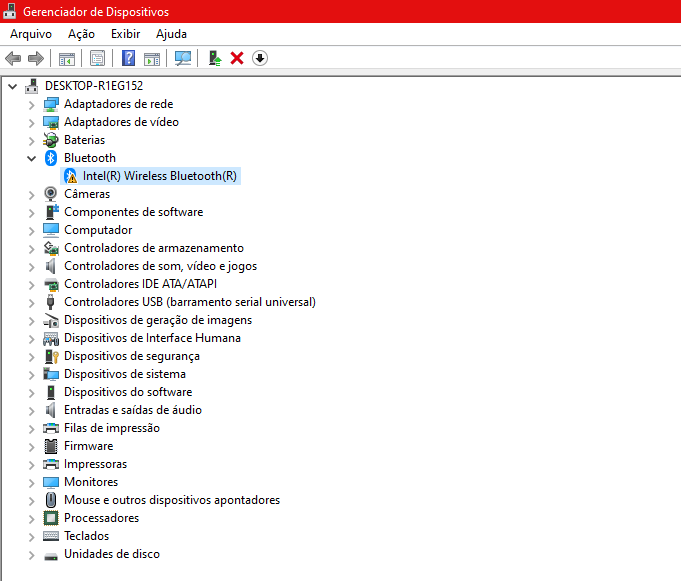681x581 pixels.
Task: Click the Forward arrow toolbar icon
Action: [36, 58]
